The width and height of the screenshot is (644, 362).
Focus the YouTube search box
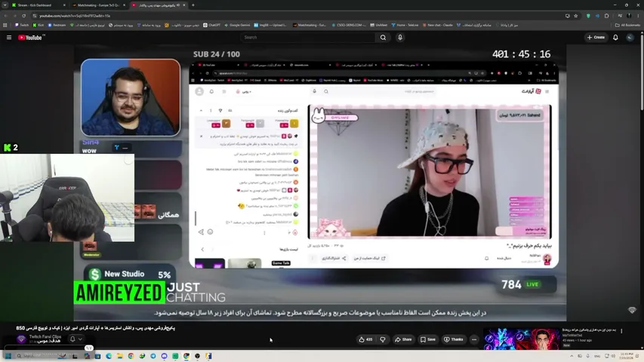pyautogui.click(x=308, y=38)
